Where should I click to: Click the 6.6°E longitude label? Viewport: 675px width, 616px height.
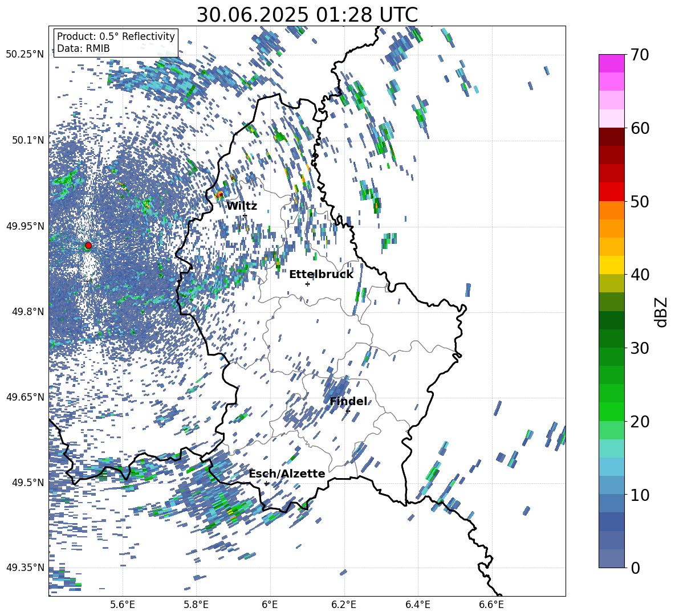pyautogui.click(x=491, y=605)
